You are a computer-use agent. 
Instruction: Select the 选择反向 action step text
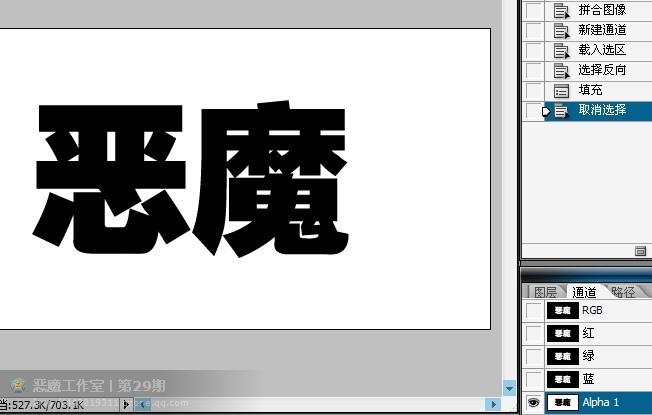pos(602,69)
